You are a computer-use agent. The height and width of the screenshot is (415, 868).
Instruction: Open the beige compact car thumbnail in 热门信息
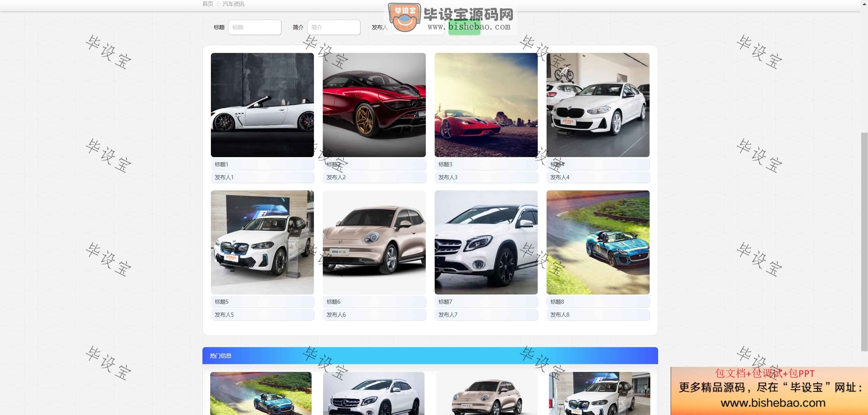pyautogui.click(x=487, y=393)
